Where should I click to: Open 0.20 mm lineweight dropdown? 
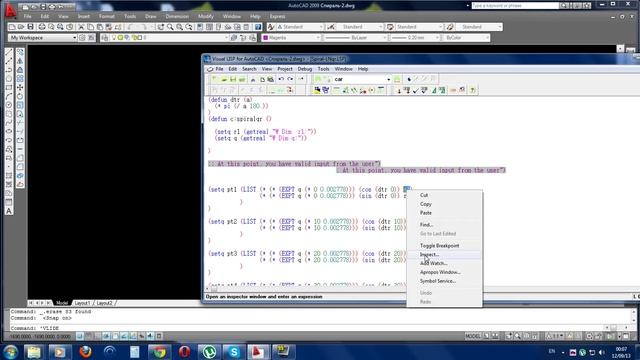pyautogui.click(x=415, y=38)
